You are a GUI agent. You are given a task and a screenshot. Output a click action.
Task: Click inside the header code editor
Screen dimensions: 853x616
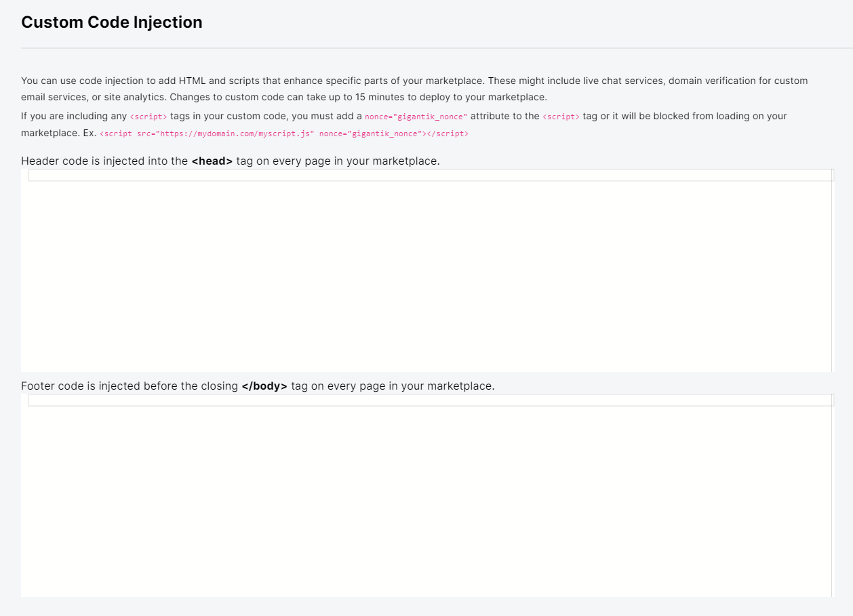coord(426,270)
